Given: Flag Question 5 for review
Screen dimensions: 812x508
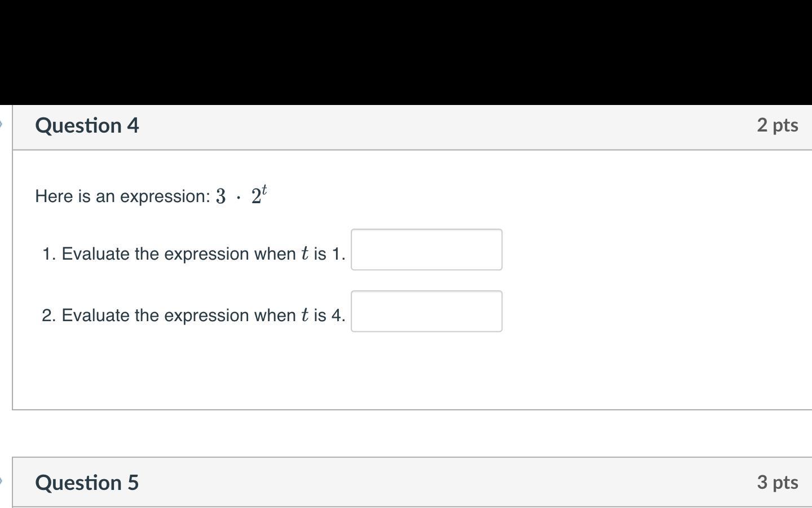Looking at the screenshot, I should (x=2, y=481).
